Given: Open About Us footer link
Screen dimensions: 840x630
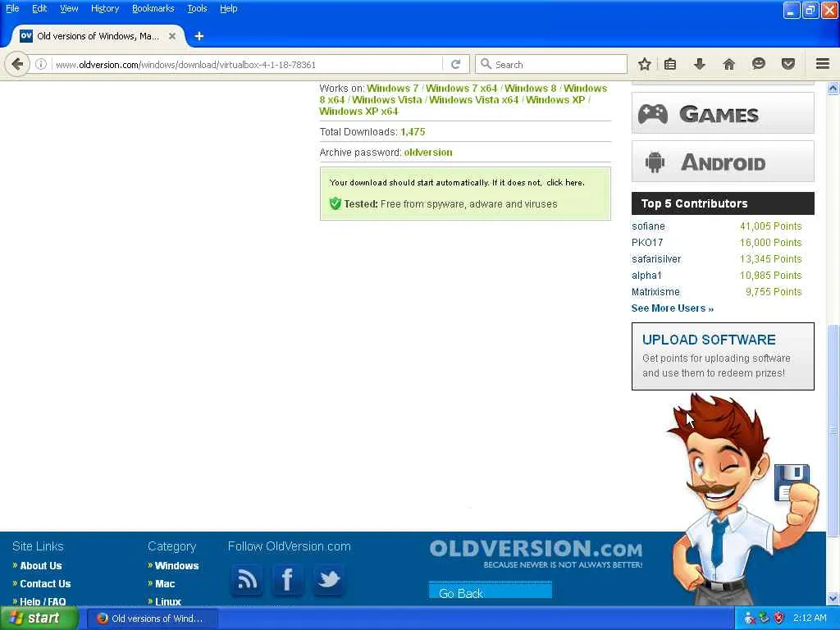Looking at the screenshot, I should click(41, 566).
